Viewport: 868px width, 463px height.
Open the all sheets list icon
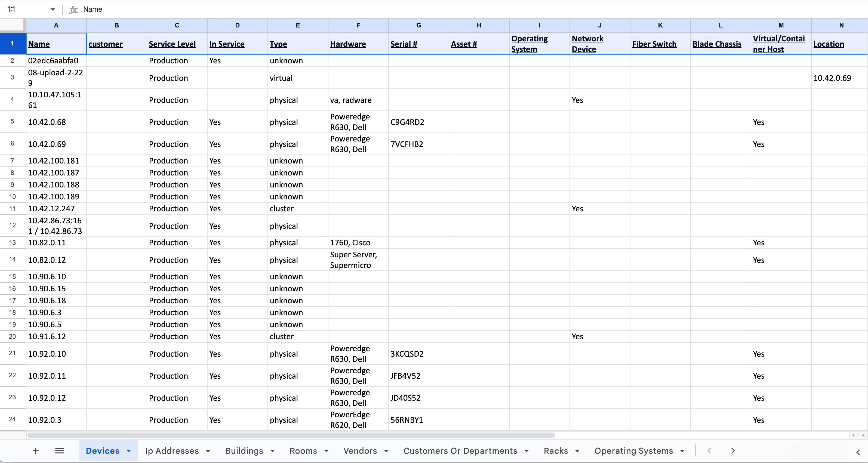pyautogui.click(x=59, y=450)
